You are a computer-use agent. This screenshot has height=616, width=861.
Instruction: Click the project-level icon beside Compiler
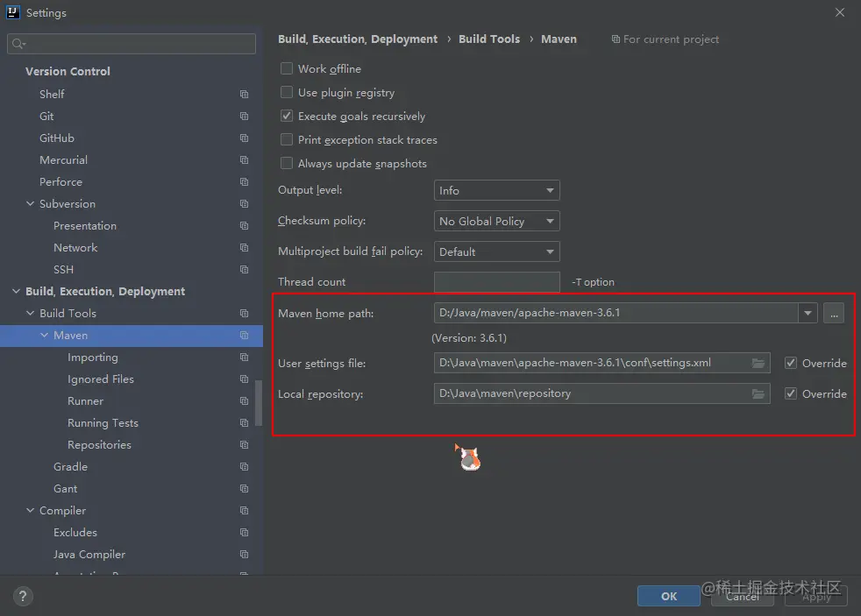pyautogui.click(x=245, y=511)
